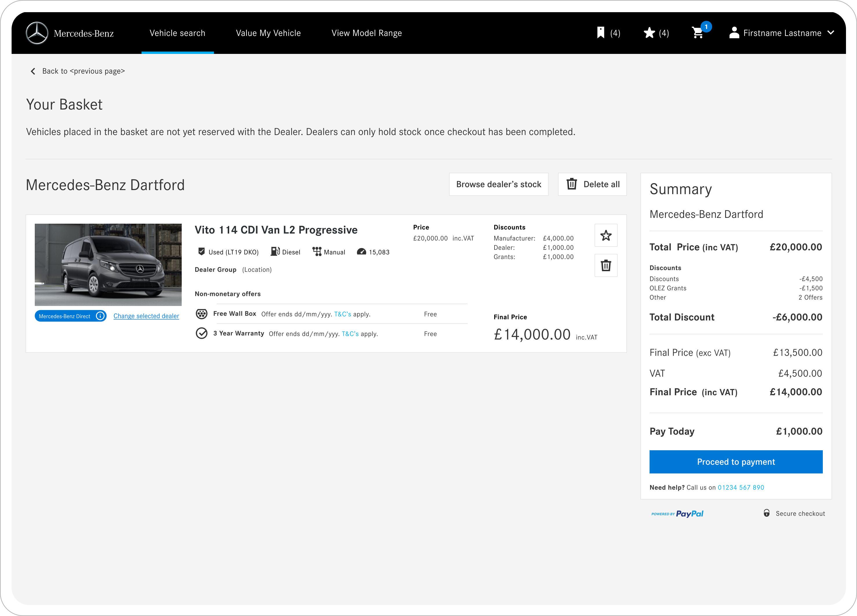Open the shopping cart icon
The image size is (857, 616).
pyautogui.click(x=698, y=33)
